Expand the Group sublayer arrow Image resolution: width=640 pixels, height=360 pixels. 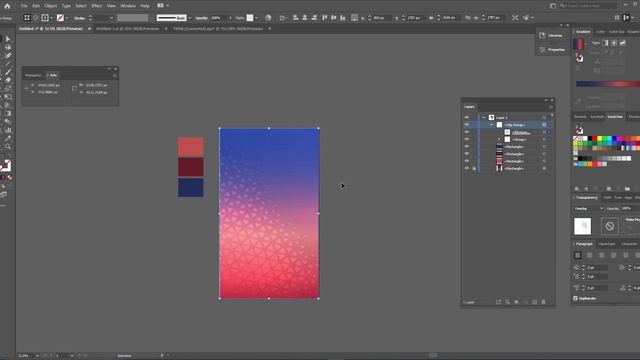(x=499, y=139)
